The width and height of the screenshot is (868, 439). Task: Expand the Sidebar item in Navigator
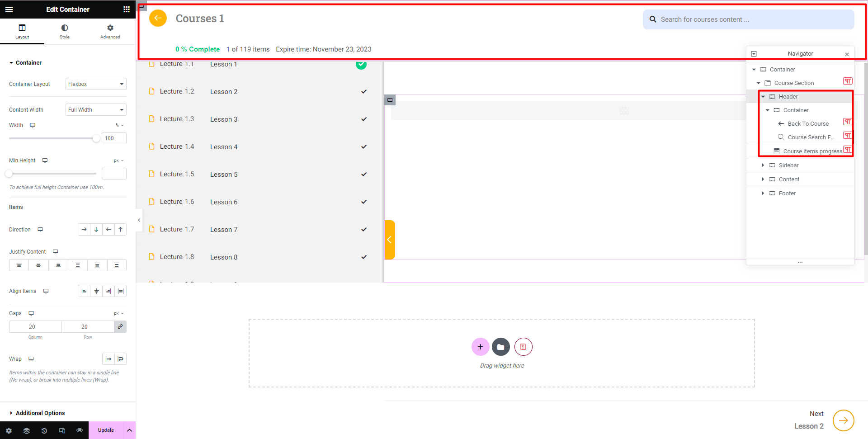[763, 165]
